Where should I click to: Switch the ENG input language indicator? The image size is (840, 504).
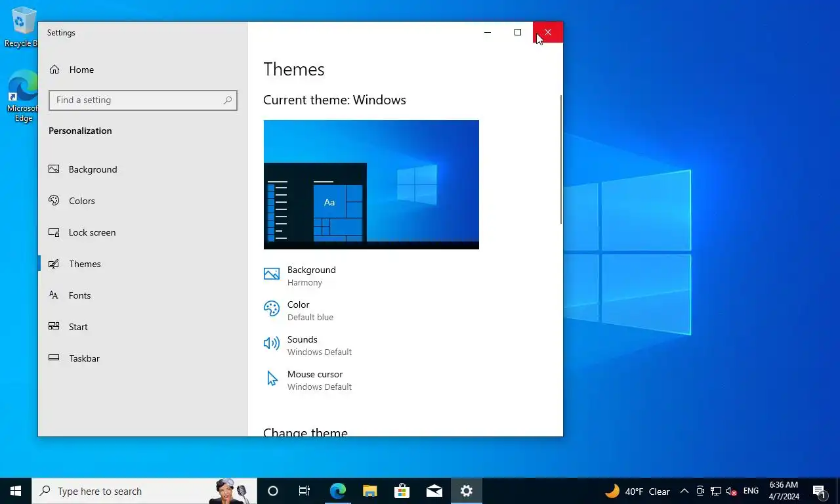[751, 491]
